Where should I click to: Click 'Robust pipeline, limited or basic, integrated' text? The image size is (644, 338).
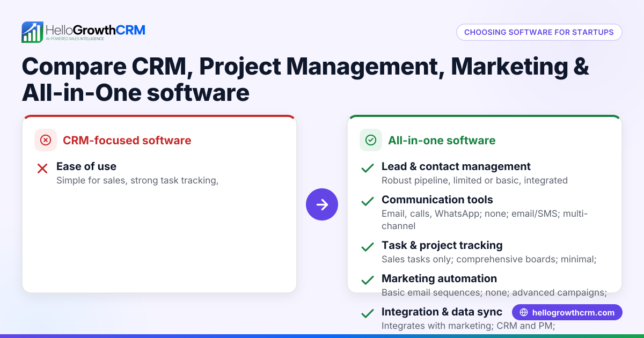[474, 180]
